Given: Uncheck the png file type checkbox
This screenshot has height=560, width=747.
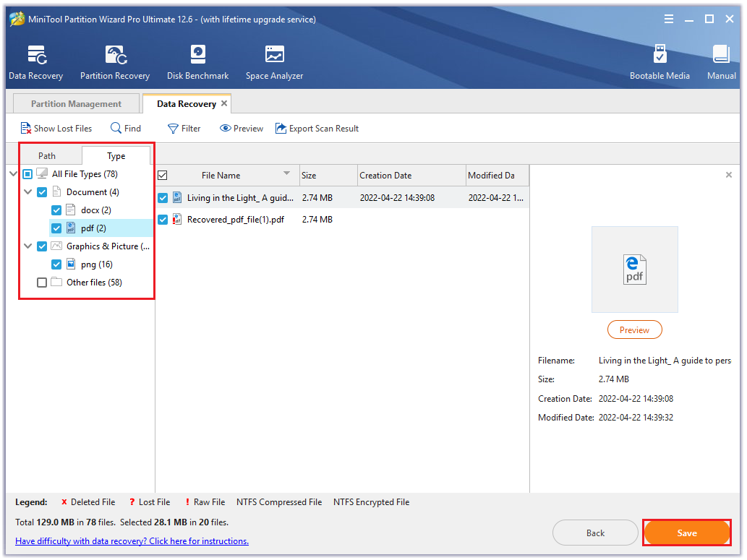Looking at the screenshot, I should pyautogui.click(x=56, y=264).
